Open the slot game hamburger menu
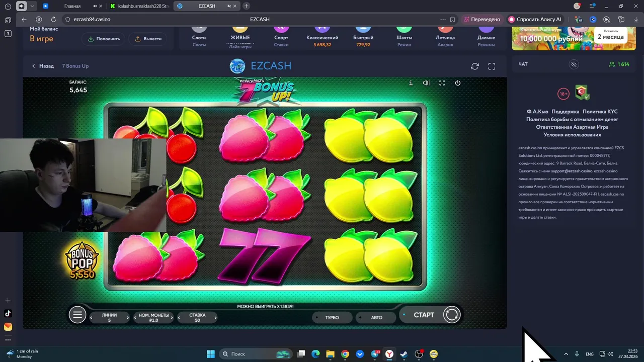 (x=77, y=315)
